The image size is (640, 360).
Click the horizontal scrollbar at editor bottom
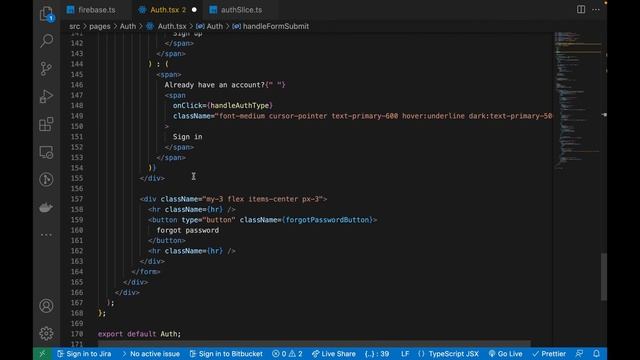(x=314, y=344)
